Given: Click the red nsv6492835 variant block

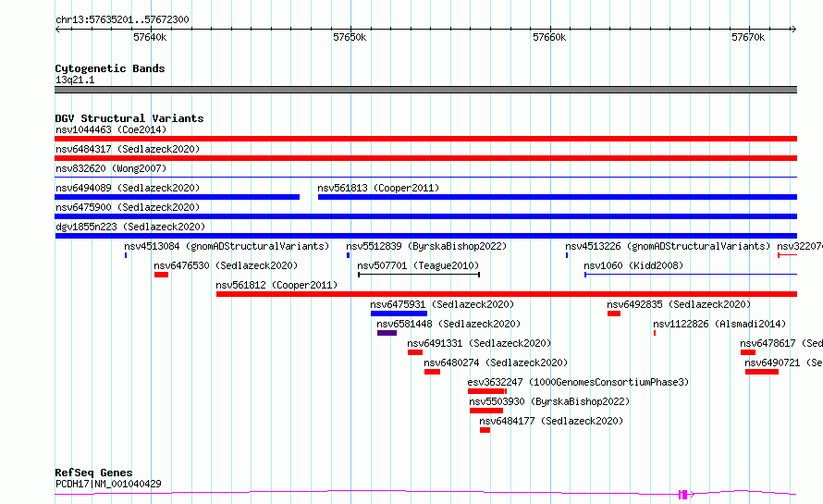Looking at the screenshot, I should coord(614,313).
